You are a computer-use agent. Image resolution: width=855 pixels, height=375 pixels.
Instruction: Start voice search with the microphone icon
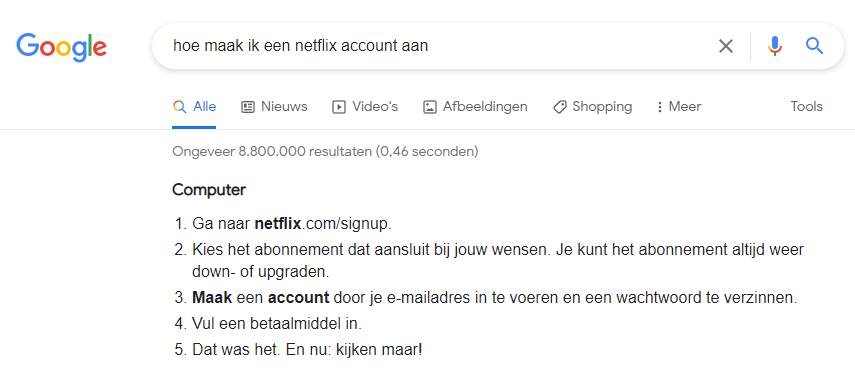(775, 46)
